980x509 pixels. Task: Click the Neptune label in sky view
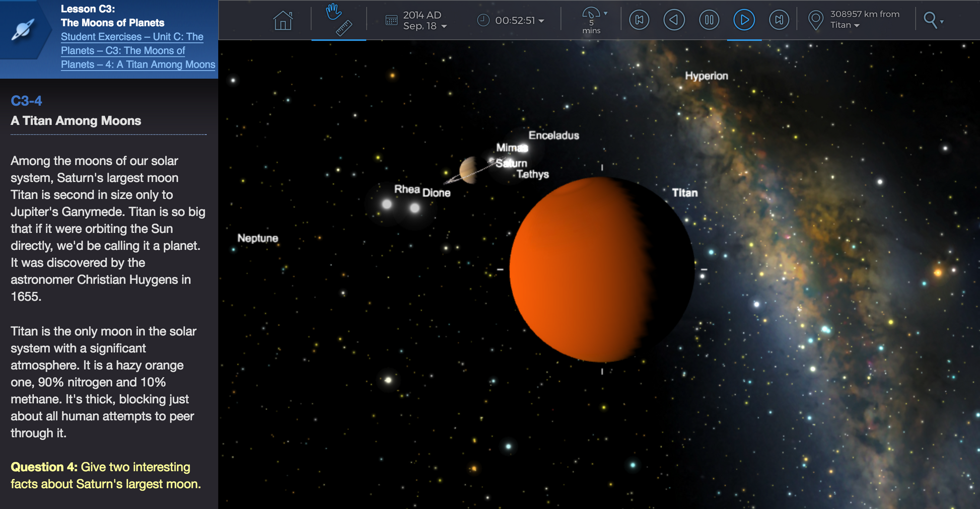tap(257, 238)
